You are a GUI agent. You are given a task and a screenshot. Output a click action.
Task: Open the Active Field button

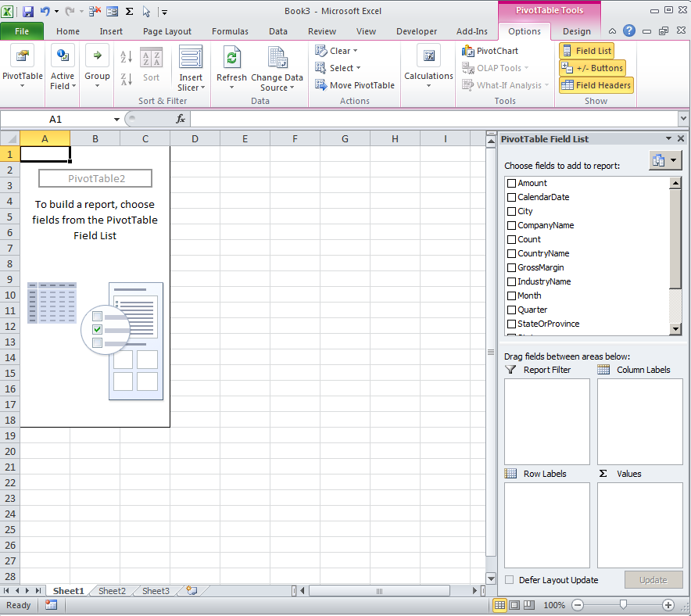(63, 66)
